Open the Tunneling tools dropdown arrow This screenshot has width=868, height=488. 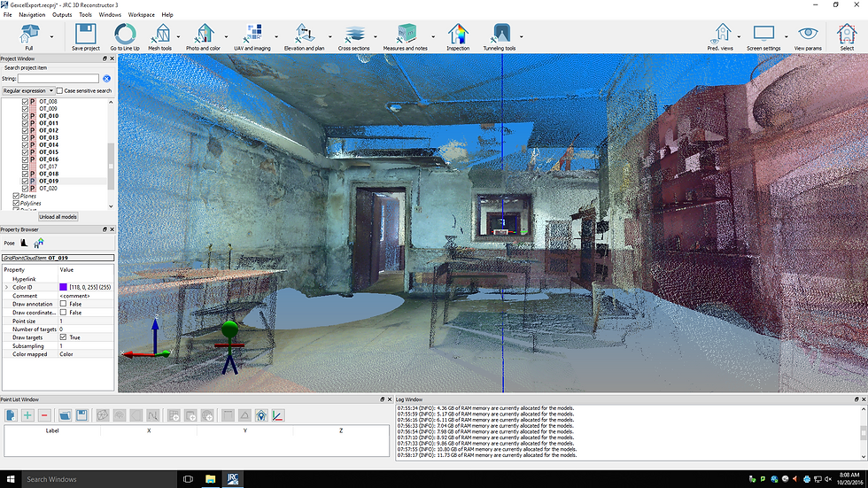point(522,37)
